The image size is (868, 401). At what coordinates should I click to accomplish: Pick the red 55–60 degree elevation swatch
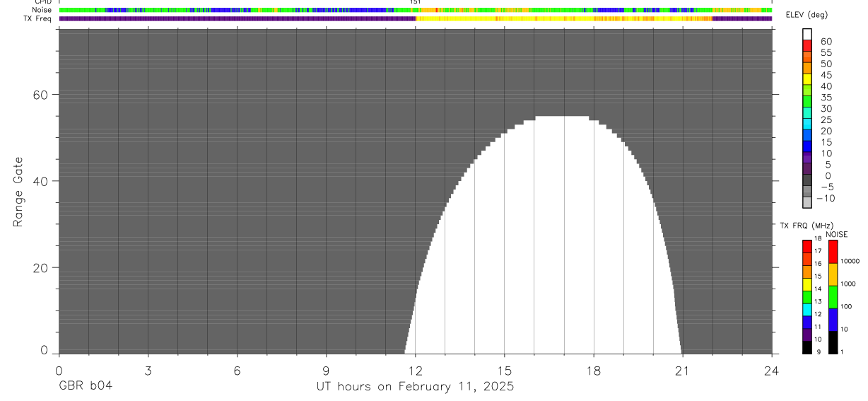click(807, 45)
